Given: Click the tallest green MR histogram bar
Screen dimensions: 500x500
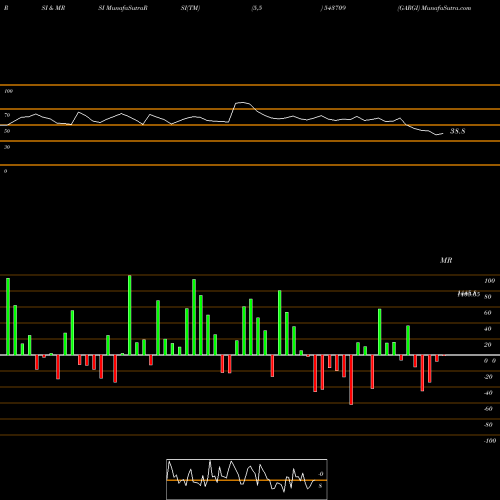Looking at the screenshot, I should click(130, 315).
